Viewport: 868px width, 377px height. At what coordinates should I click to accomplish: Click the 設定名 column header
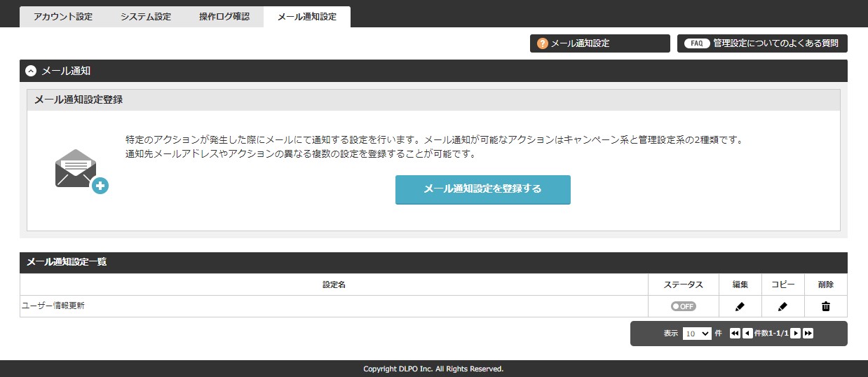coord(334,285)
